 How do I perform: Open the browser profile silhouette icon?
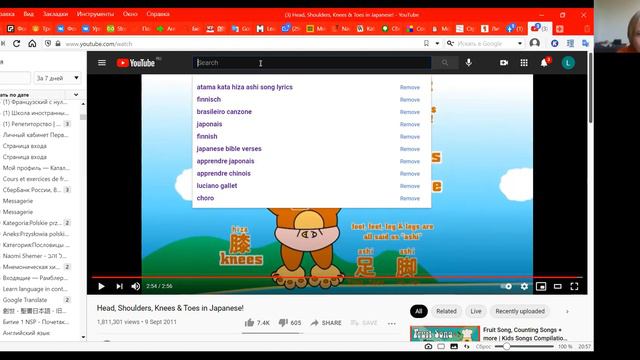tap(535, 43)
